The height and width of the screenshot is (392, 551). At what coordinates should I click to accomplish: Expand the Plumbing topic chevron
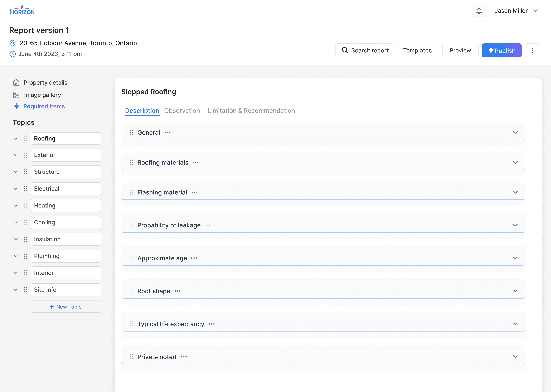tap(16, 256)
